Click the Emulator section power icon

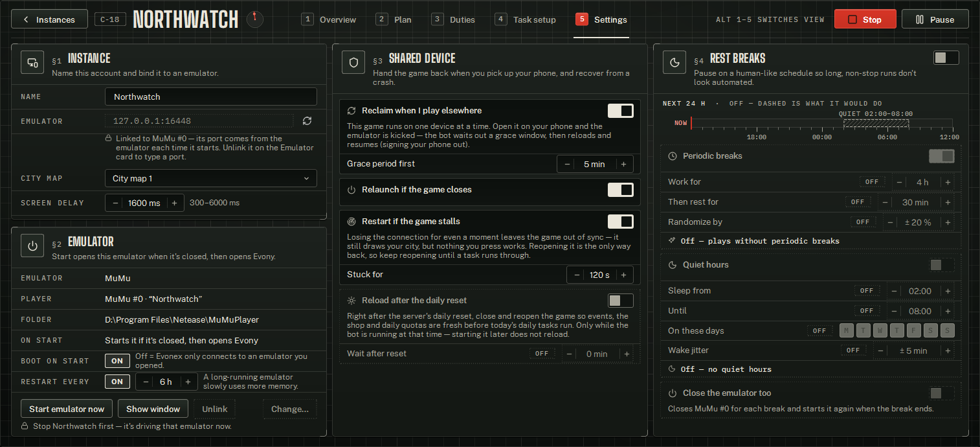[32, 246]
